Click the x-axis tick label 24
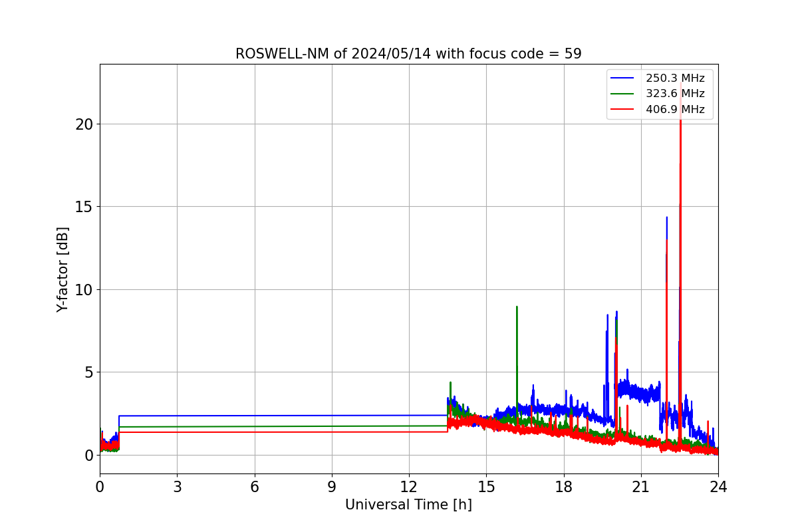The image size is (798, 532). tap(718, 486)
